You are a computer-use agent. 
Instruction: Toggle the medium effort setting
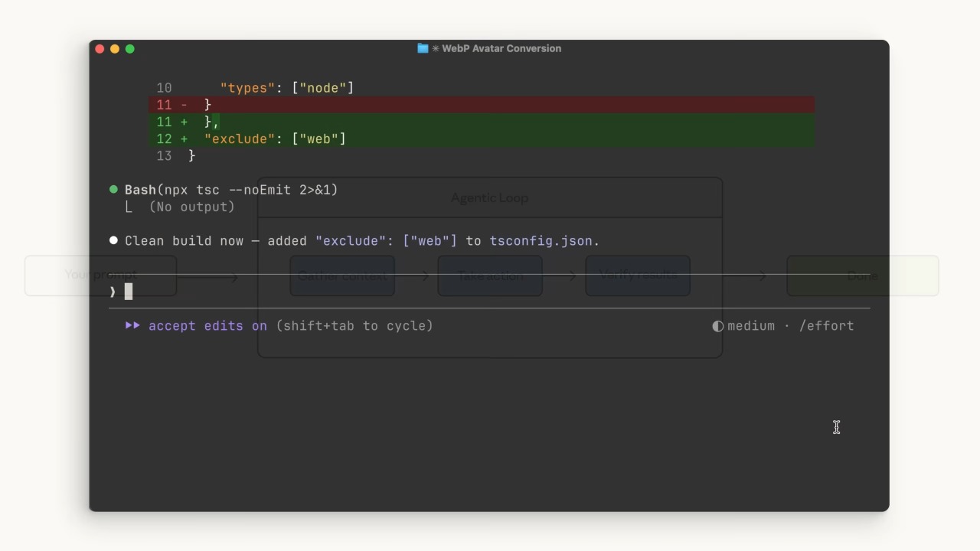tap(751, 326)
